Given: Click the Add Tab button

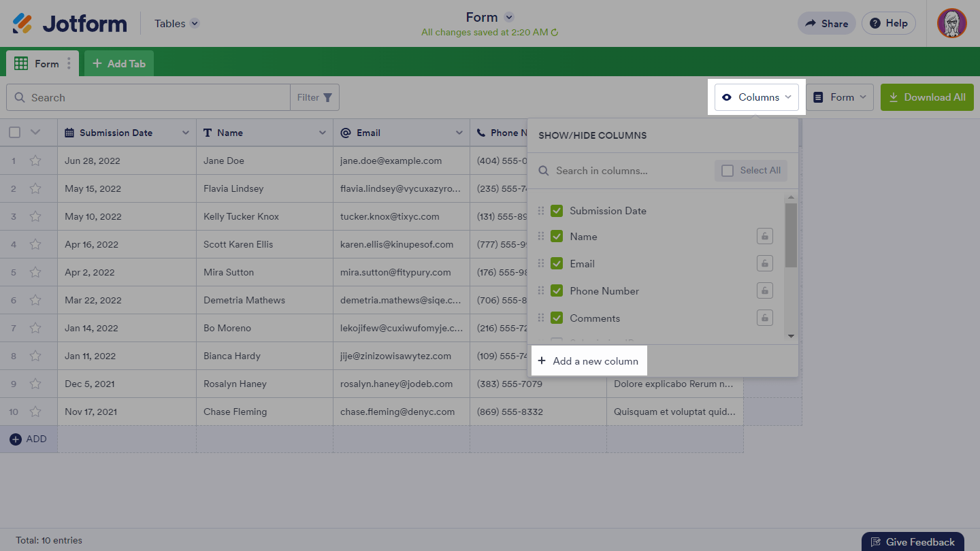Looking at the screenshot, I should (119, 63).
